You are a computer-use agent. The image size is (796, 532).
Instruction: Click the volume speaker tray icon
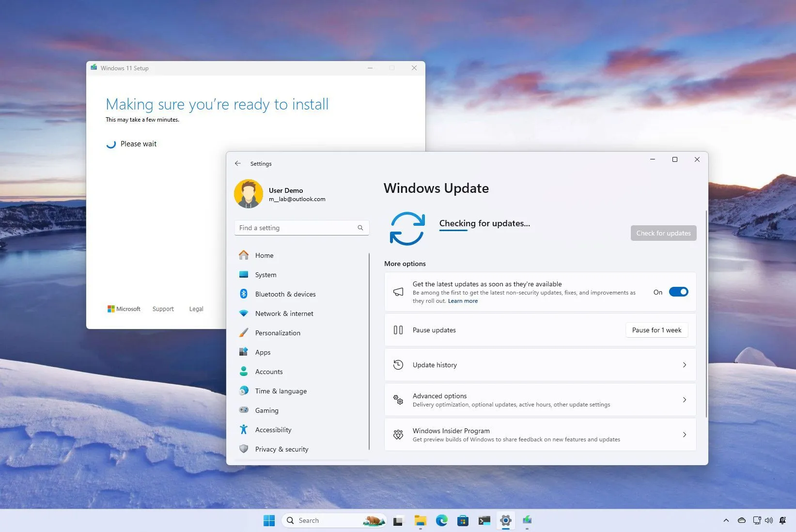point(769,520)
